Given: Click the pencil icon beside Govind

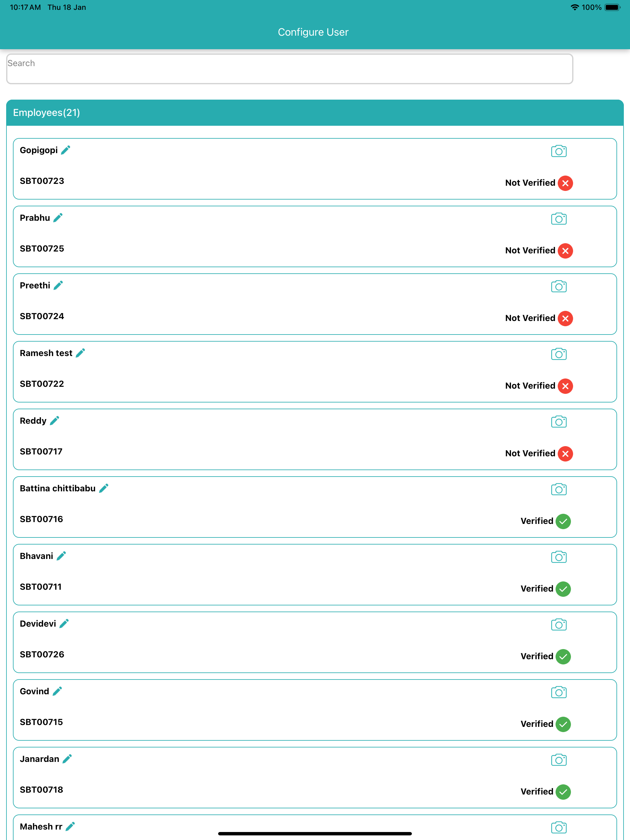Looking at the screenshot, I should pyautogui.click(x=58, y=691).
